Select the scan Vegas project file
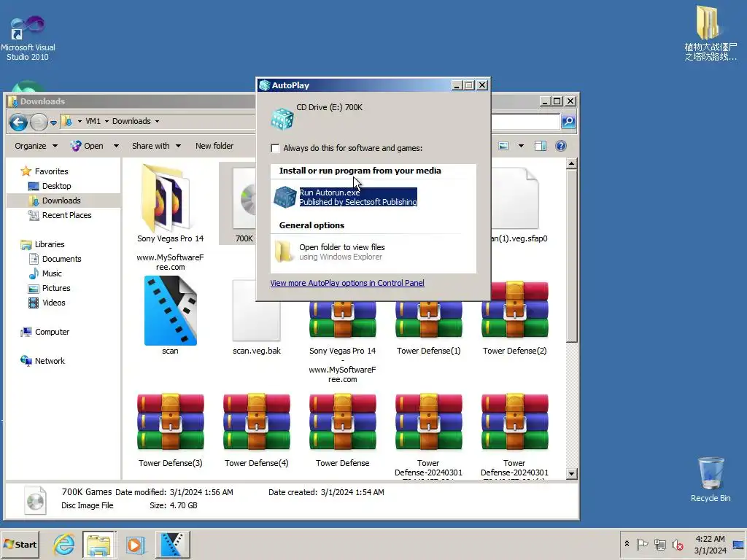The width and height of the screenshot is (747, 560). point(170,315)
